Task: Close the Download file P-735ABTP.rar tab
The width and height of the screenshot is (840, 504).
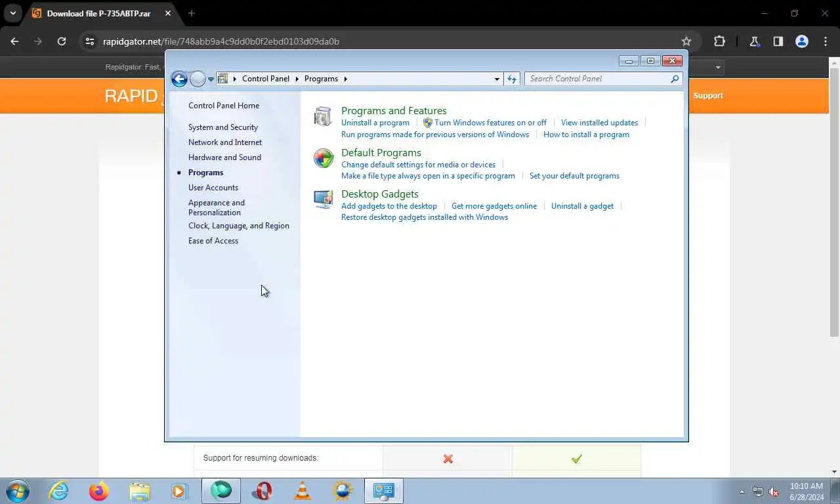Action: tap(168, 13)
